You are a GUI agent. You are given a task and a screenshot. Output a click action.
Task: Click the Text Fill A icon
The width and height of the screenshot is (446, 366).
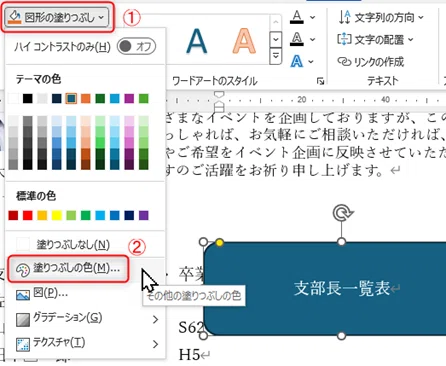click(297, 17)
